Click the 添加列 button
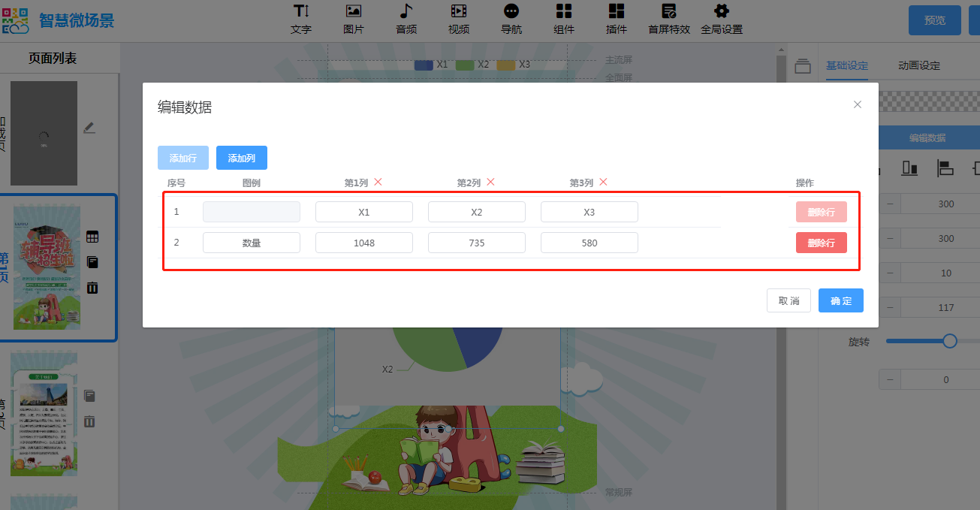 241,158
